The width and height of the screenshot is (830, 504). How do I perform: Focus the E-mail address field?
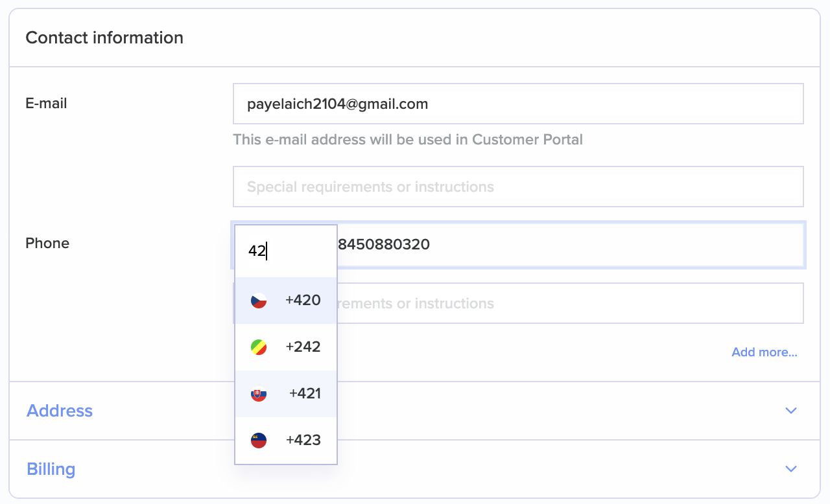click(x=517, y=104)
